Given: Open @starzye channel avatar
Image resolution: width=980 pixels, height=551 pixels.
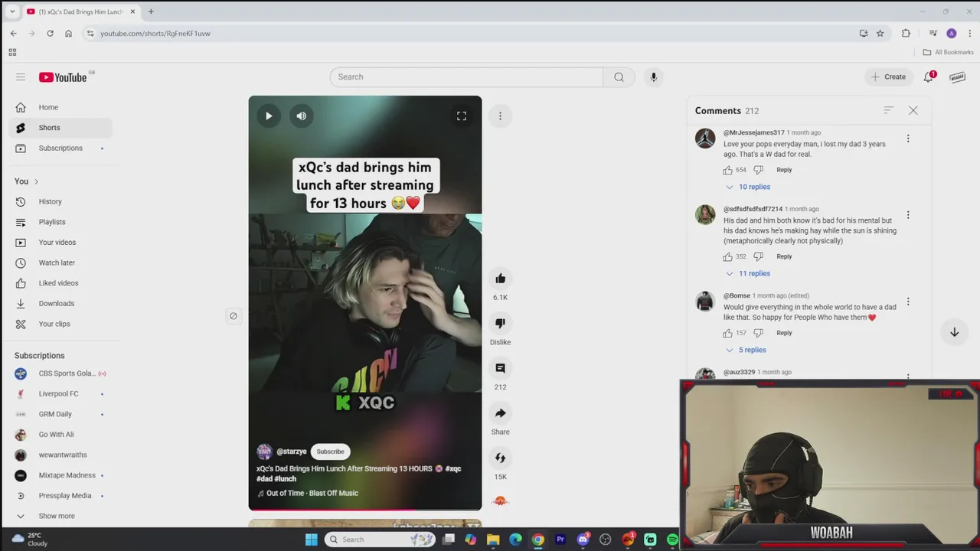Looking at the screenshot, I should coord(264,452).
